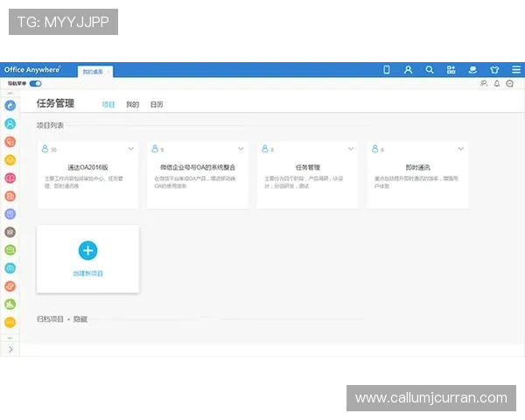This screenshot has width=525, height=420.
Task: Click the 项目列表 section heading
Action: pos(50,125)
